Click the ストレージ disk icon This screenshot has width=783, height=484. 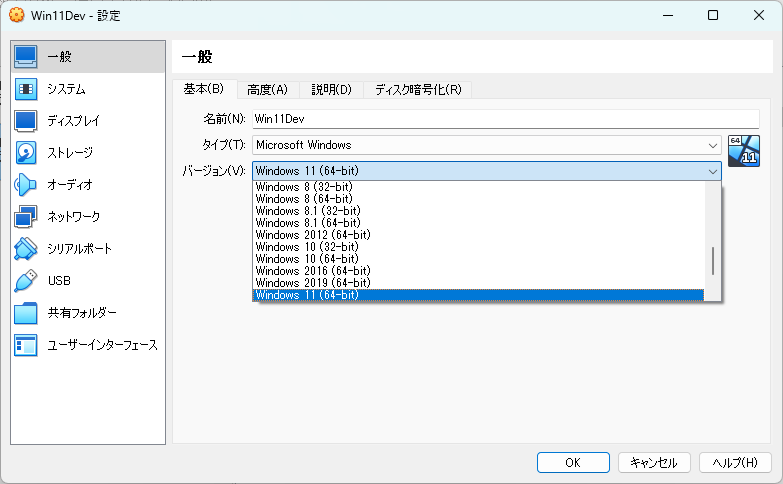(25, 153)
